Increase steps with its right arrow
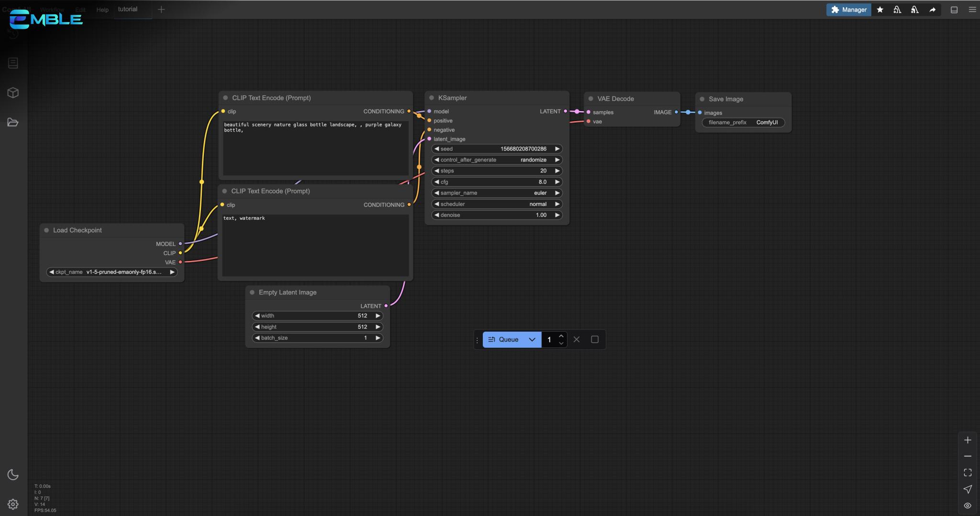 pyautogui.click(x=557, y=171)
